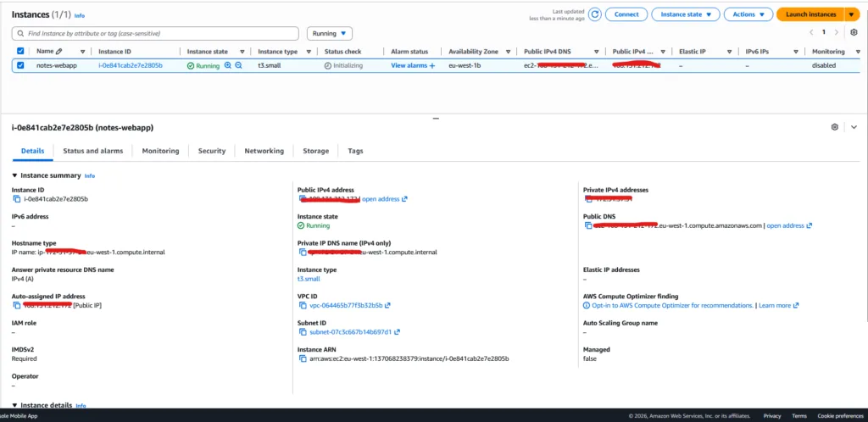Click the Find Instance search field
The width and height of the screenshot is (868, 422).
157,33
